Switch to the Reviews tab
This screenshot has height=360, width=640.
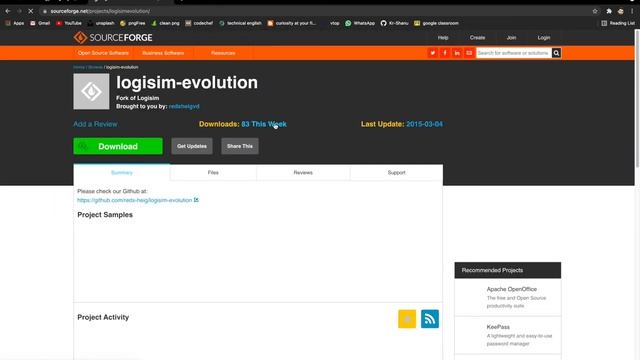point(303,173)
